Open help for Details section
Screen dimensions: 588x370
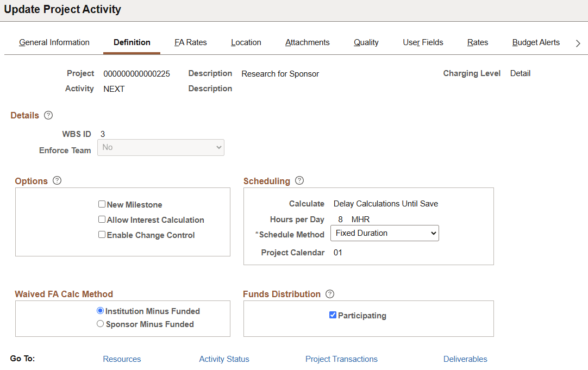(x=48, y=115)
